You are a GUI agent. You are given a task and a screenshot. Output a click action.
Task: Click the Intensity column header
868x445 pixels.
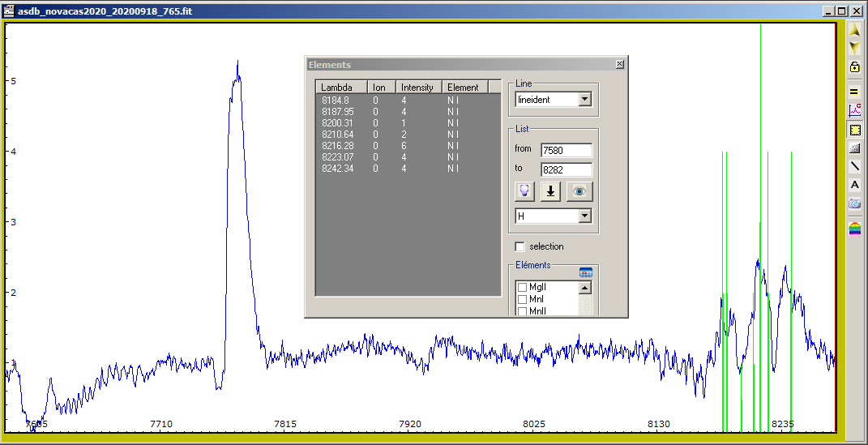pos(418,88)
